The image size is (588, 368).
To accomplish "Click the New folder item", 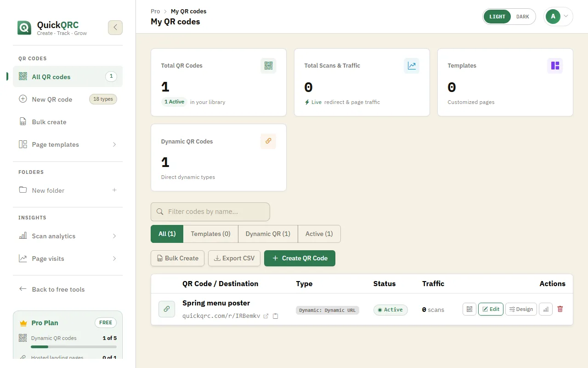I will (68, 190).
